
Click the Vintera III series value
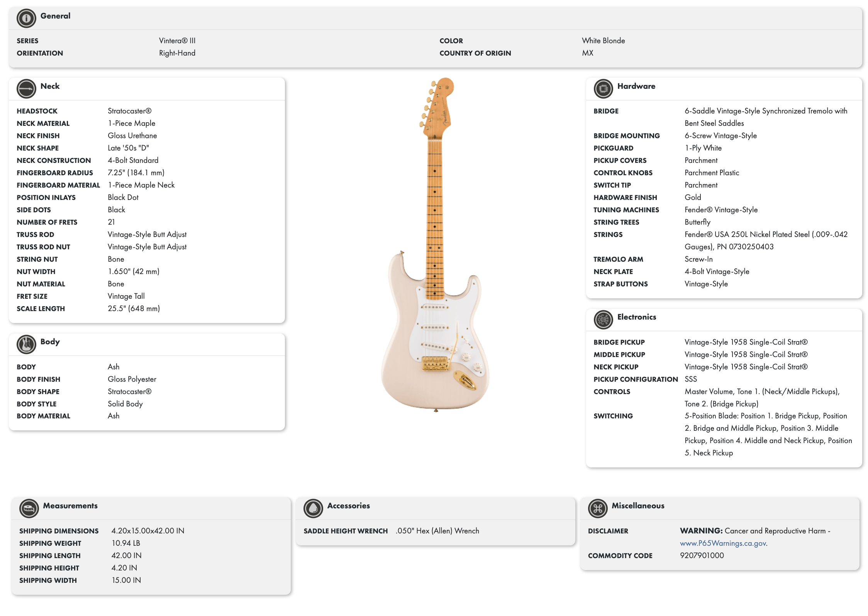pyautogui.click(x=177, y=41)
